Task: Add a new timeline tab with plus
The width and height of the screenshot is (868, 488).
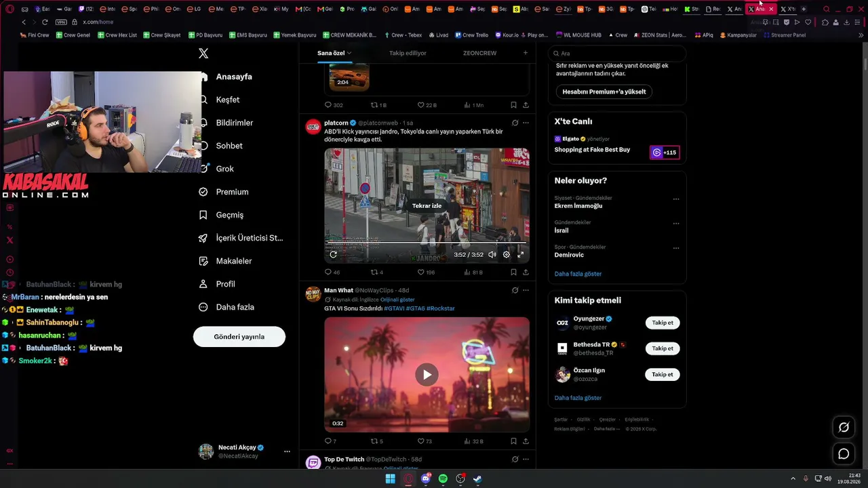Action: (x=525, y=53)
